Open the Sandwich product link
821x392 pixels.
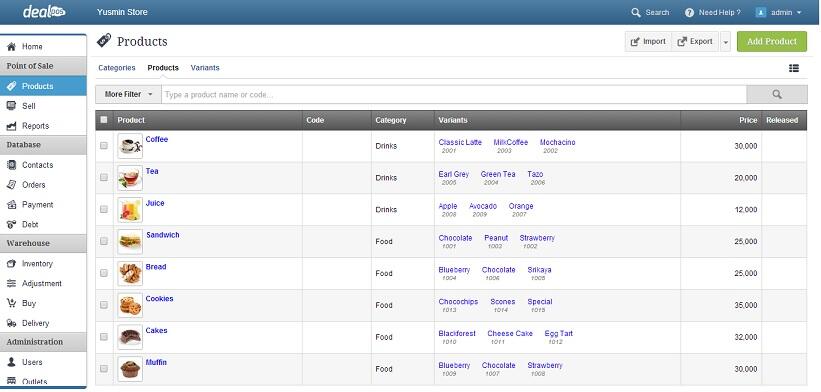162,235
